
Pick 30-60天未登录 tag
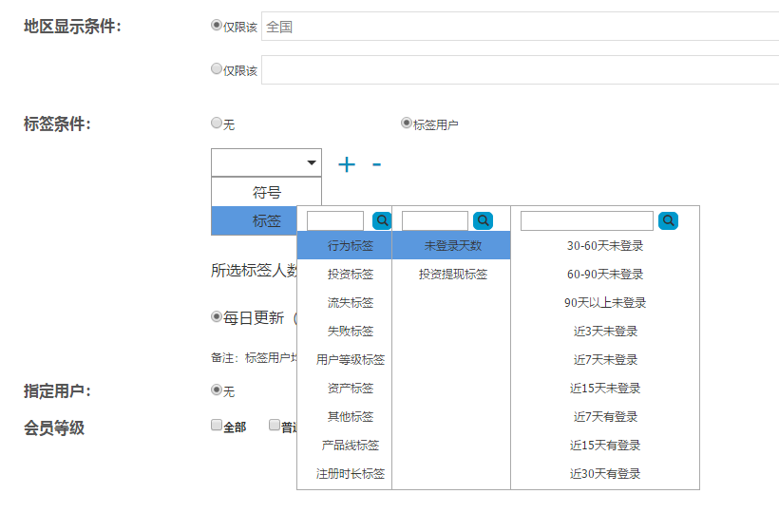coord(605,245)
